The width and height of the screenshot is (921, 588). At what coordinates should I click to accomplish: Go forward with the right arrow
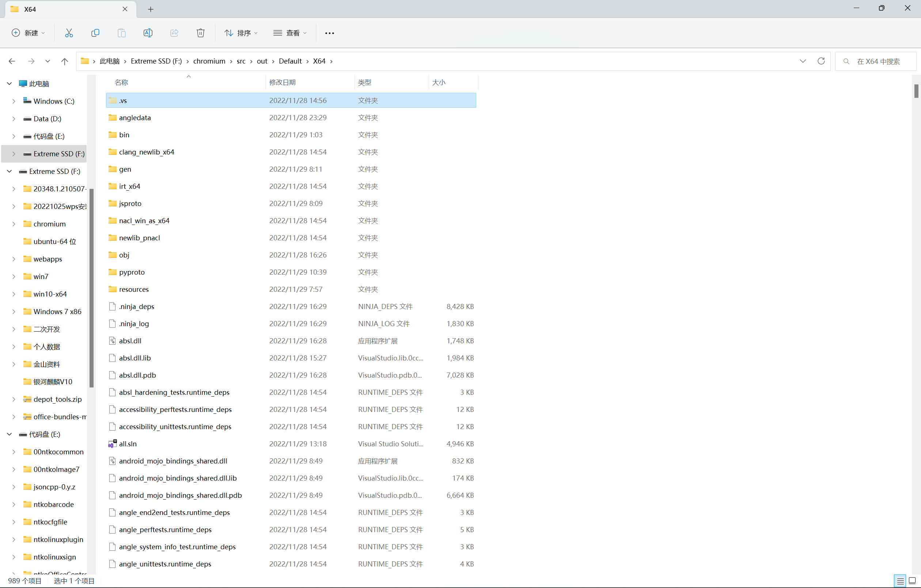tap(31, 61)
